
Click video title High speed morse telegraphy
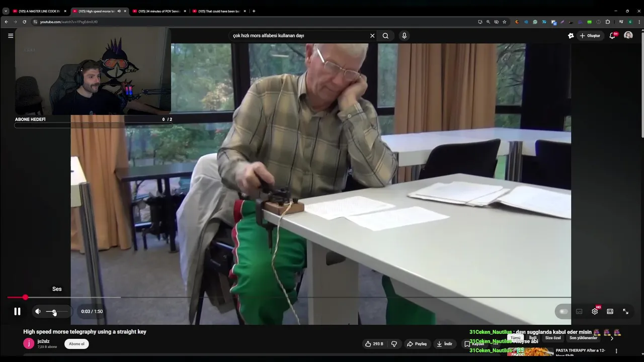[x=85, y=332]
